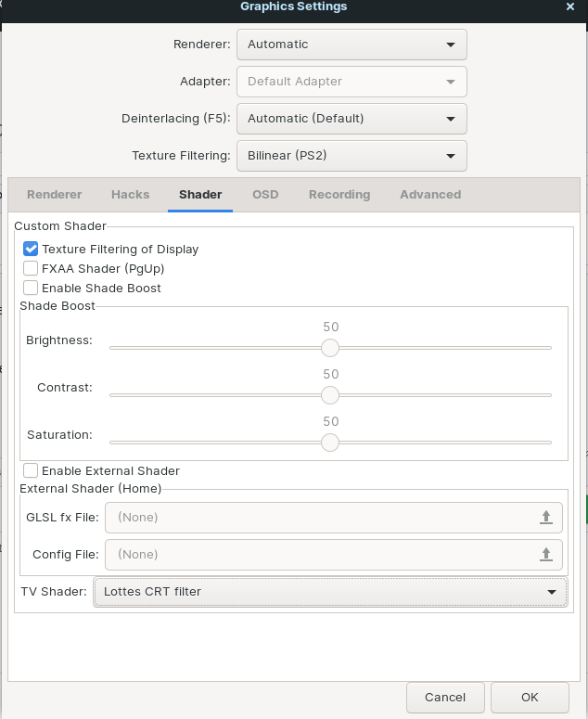Uncheck Texture Filtering of Display
The height and width of the screenshot is (719, 588).
pyautogui.click(x=31, y=249)
